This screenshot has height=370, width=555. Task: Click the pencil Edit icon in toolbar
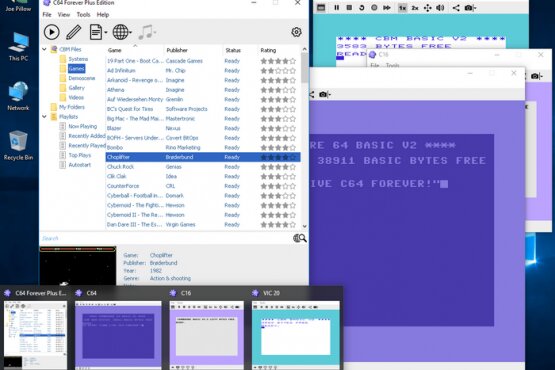[x=74, y=32]
